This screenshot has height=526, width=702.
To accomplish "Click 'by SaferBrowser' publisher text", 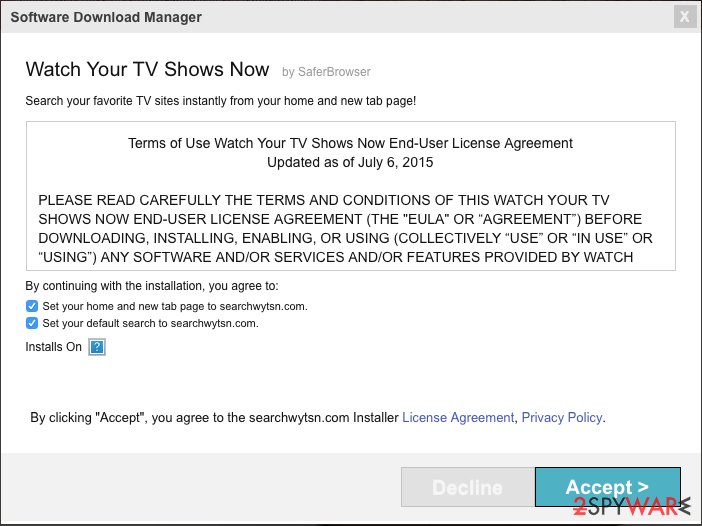I will (326, 72).
